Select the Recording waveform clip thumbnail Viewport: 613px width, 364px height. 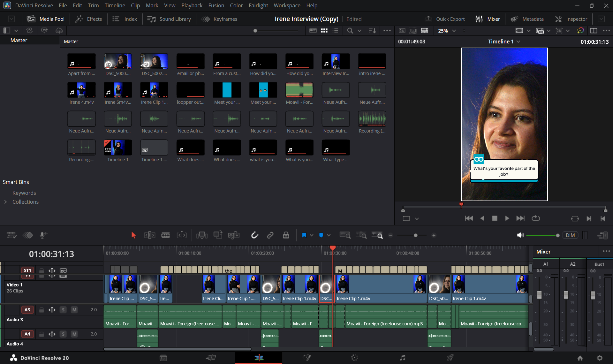(372, 119)
